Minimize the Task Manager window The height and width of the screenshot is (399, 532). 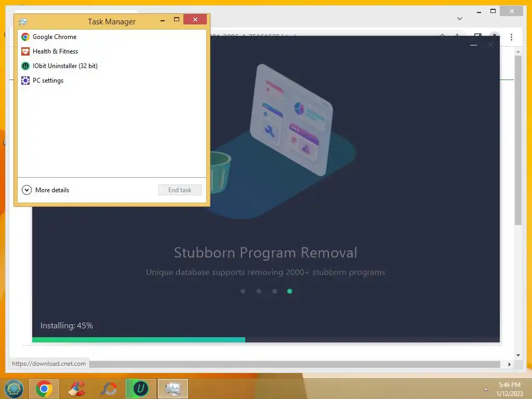(x=163, y=20)
